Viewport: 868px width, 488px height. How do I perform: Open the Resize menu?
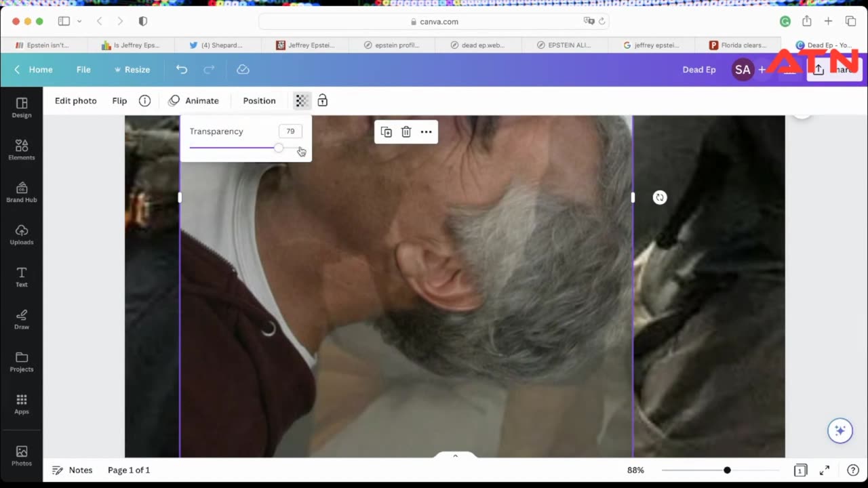click(132, 69)
